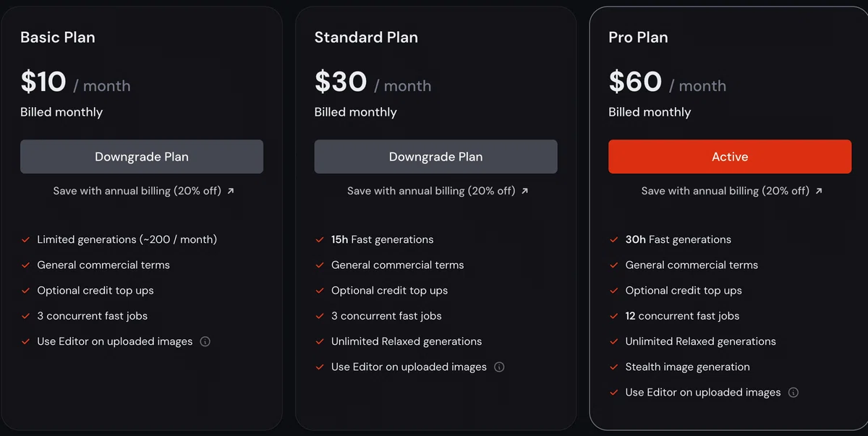The image size is (868, 436).
Task: Click arrow icon after Basic Plan annual billing
Action: pyautogui.click(x=231, y=191)
